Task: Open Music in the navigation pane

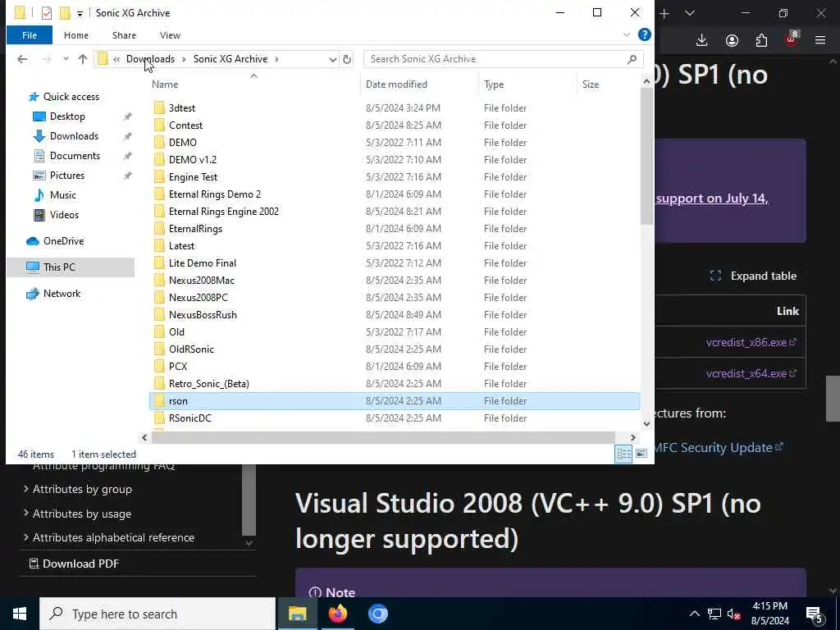Action: click(62, 195)
